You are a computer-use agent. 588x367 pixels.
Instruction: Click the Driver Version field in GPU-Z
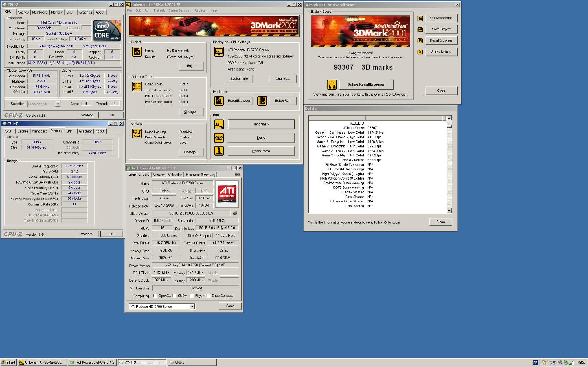195,265
